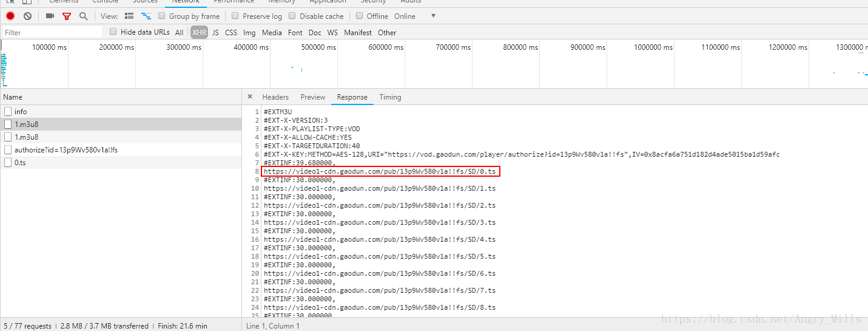
Task: Click file icon beside authorize request
Action: pyautogui.click(x=8, y=150)
